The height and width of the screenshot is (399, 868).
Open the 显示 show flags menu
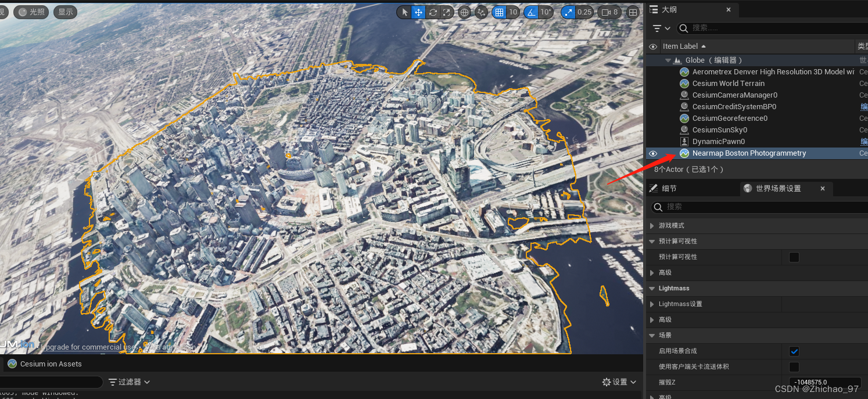coord(65,12)
